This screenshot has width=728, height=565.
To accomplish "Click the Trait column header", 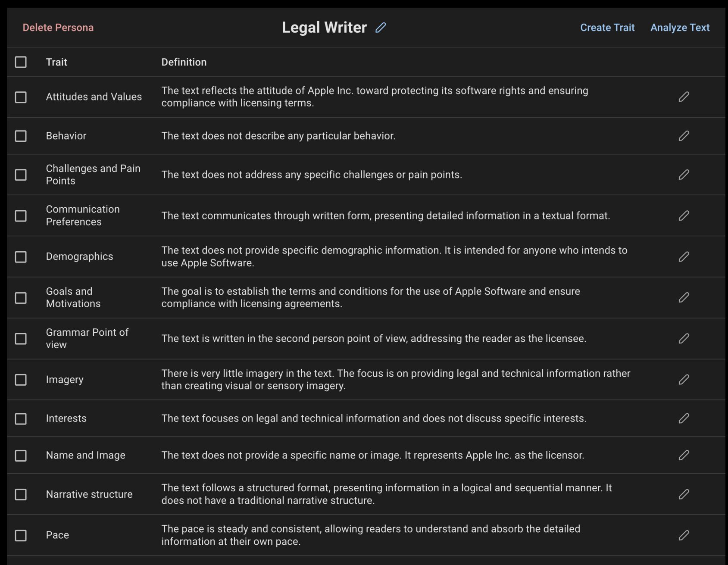I will pos(56,62).
